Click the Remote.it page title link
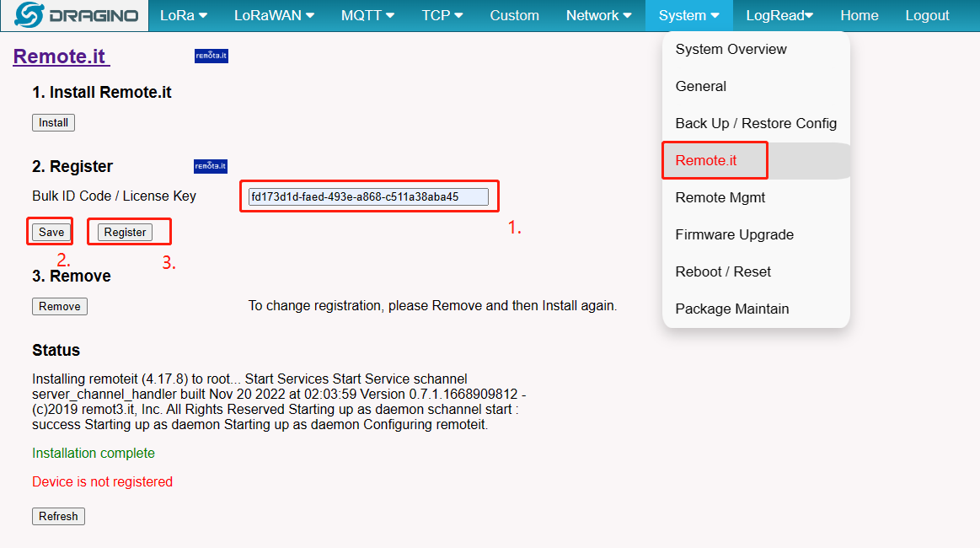This screenshot has width=980, height=548. point(62,56)
